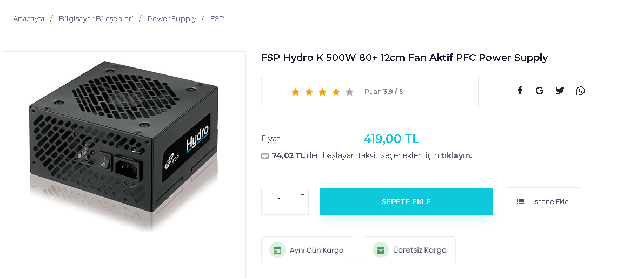The height and width of the screenshot is (278, 644).
Task: Click the quantity input field
Action: coord(280,201)
